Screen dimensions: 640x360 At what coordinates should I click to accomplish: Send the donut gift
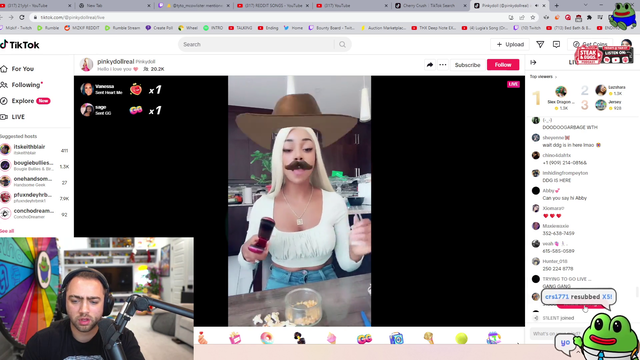pyautogui.click(x=267, y=338)
